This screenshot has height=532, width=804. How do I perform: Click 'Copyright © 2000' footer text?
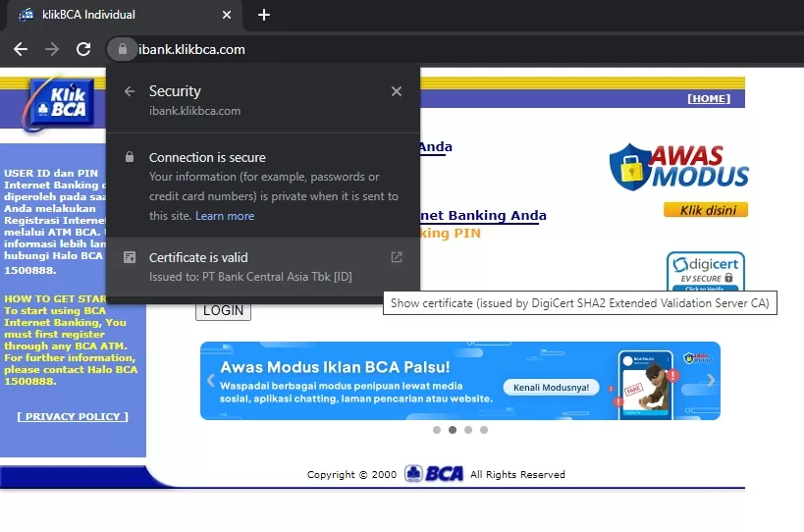click(x=351, y=475)
